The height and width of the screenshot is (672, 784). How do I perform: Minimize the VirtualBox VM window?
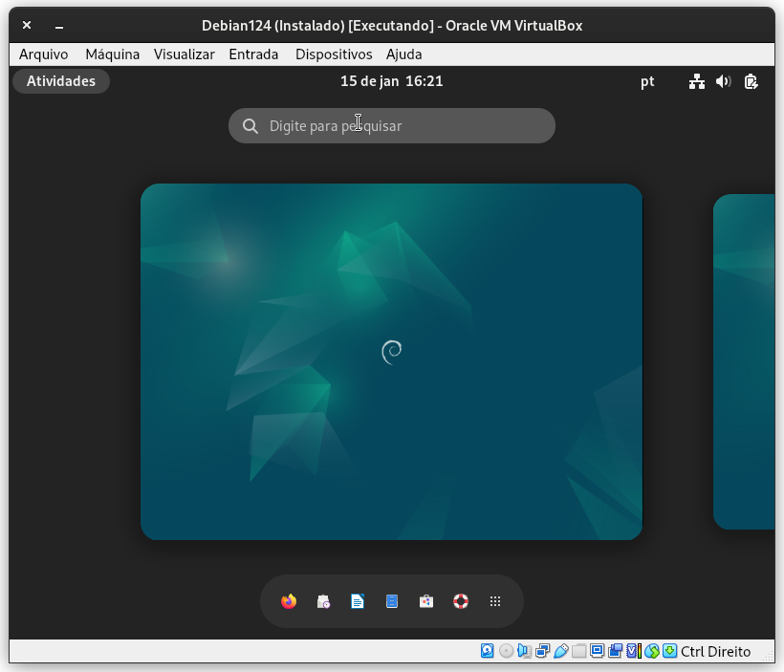(59, 26)
